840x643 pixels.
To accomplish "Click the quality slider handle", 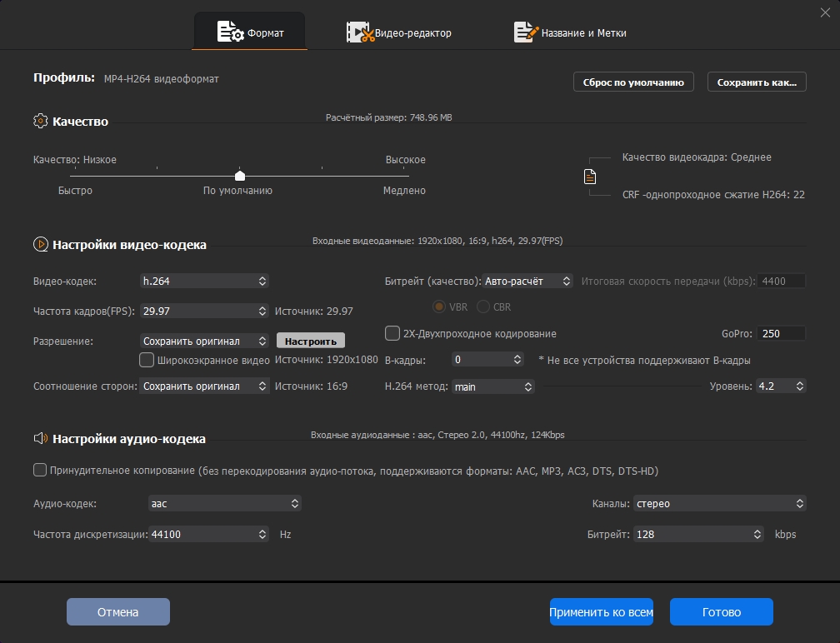I will coord(240,176).
